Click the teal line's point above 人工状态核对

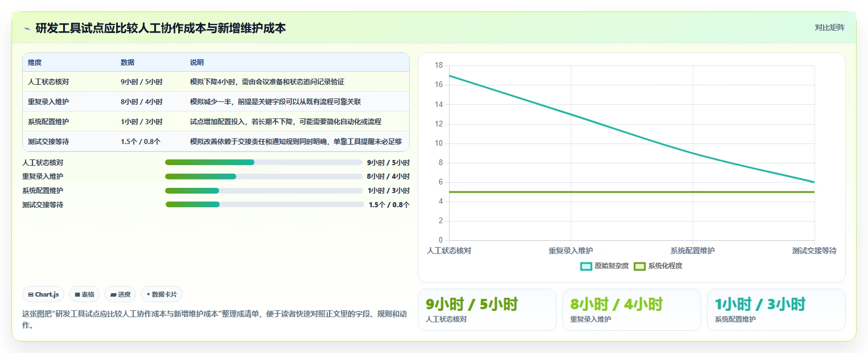click(449, 75)
